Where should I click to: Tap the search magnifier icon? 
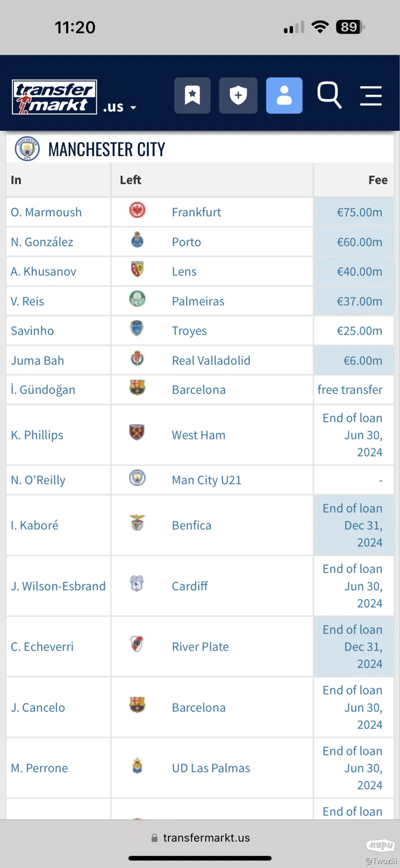(329, 95)
